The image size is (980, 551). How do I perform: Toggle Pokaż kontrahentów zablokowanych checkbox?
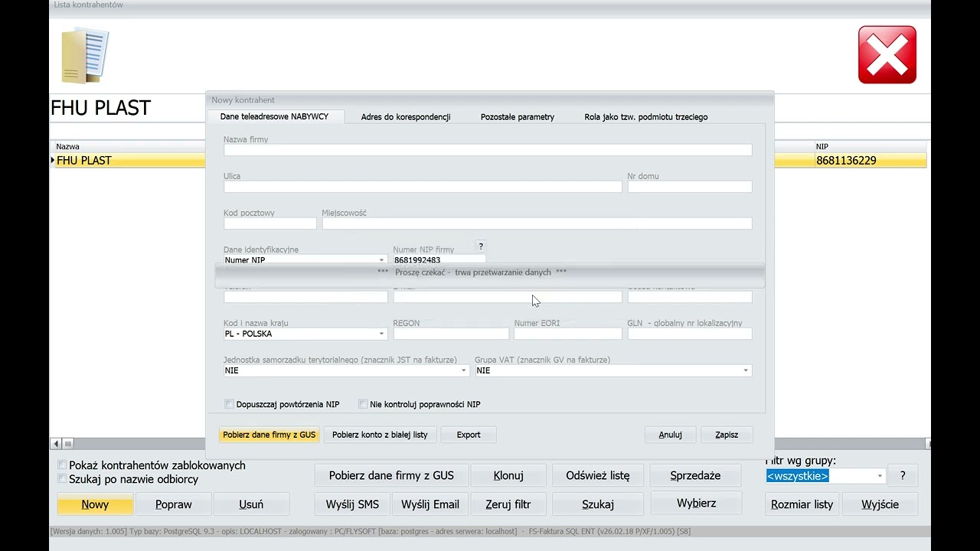pyautogui.click(x=62, y=465)
